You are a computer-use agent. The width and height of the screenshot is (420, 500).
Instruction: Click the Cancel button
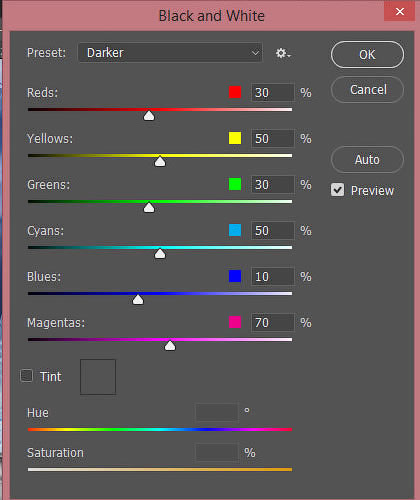(x=367, y=90)
